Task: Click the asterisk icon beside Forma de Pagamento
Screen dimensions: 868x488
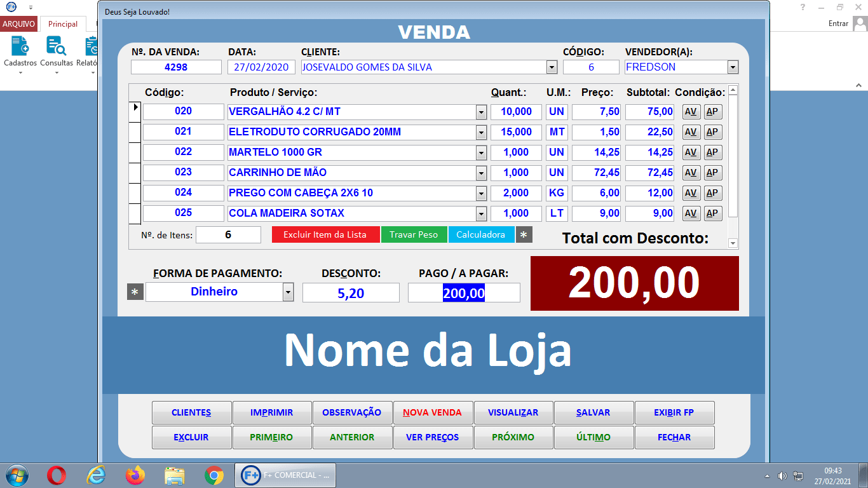Action: (135, 292)
